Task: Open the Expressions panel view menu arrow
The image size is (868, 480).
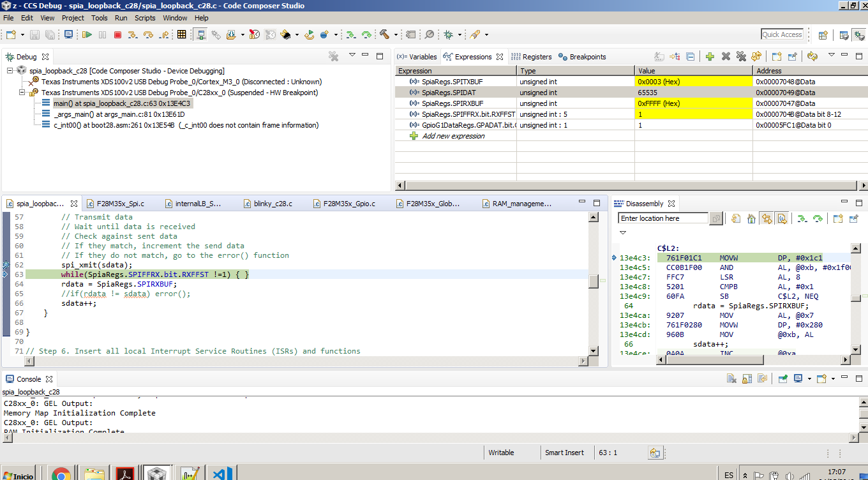Action: pos(832,56)
